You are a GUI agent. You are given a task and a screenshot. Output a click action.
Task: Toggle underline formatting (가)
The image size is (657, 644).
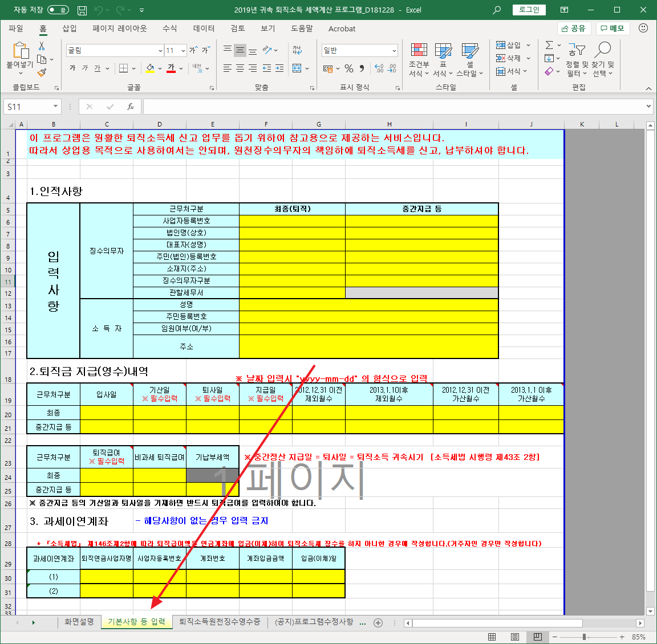click(98, 68)
